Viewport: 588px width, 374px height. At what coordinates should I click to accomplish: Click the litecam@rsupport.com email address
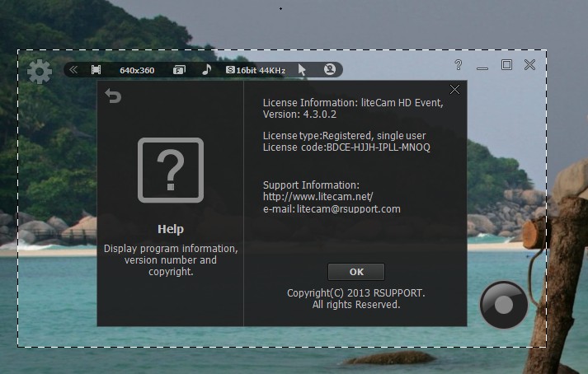349,209
